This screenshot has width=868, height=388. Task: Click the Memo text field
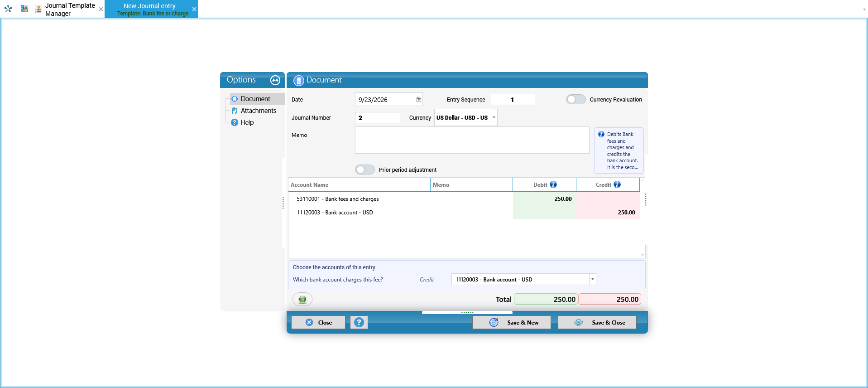click(x=472, y=140)
